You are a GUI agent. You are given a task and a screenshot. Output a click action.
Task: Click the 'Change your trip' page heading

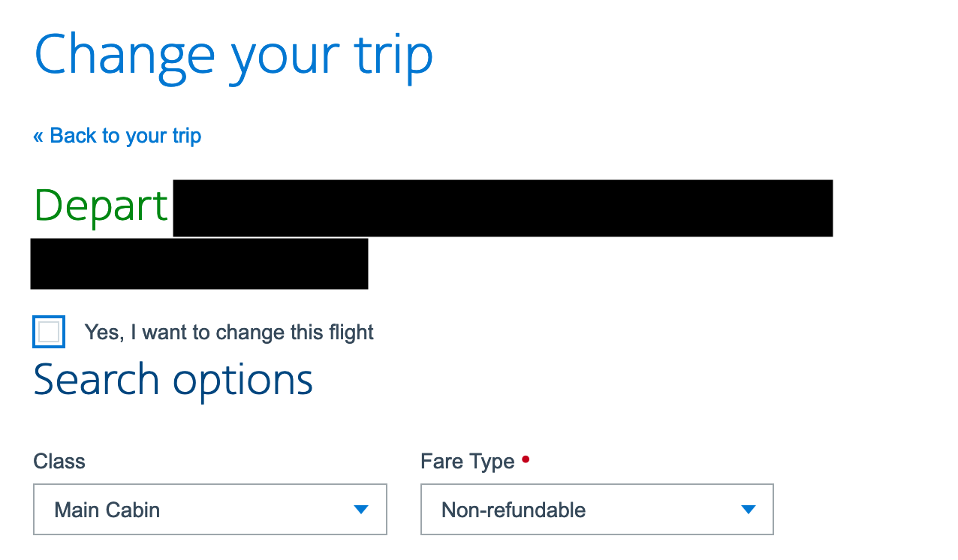[x=233, y=53]
